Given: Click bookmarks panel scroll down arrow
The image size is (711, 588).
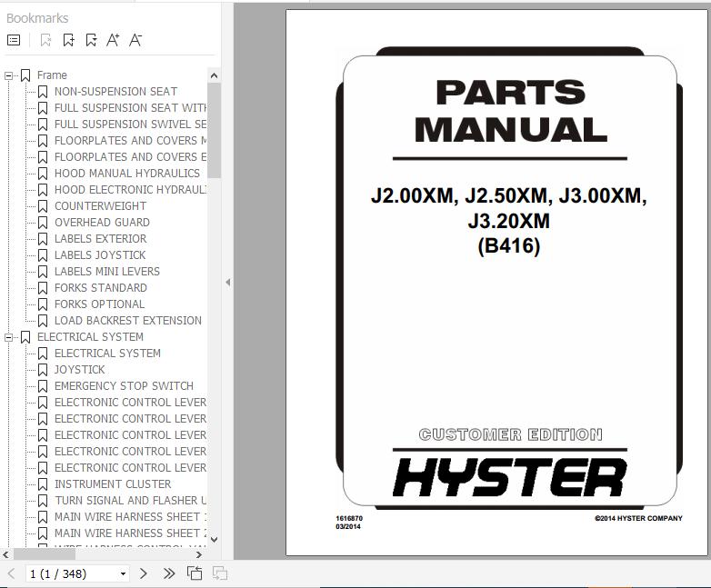Looking at the screenshot, I should [x=214, y=540].
